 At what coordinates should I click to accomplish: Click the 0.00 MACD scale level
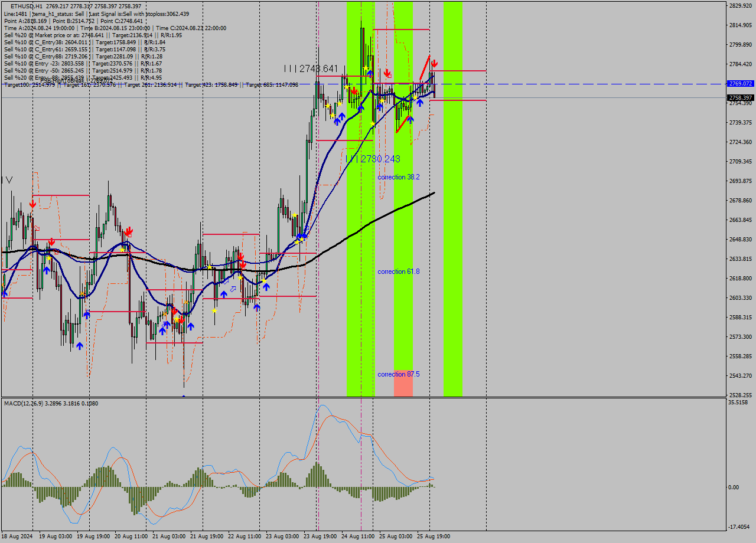pos(734,487)
